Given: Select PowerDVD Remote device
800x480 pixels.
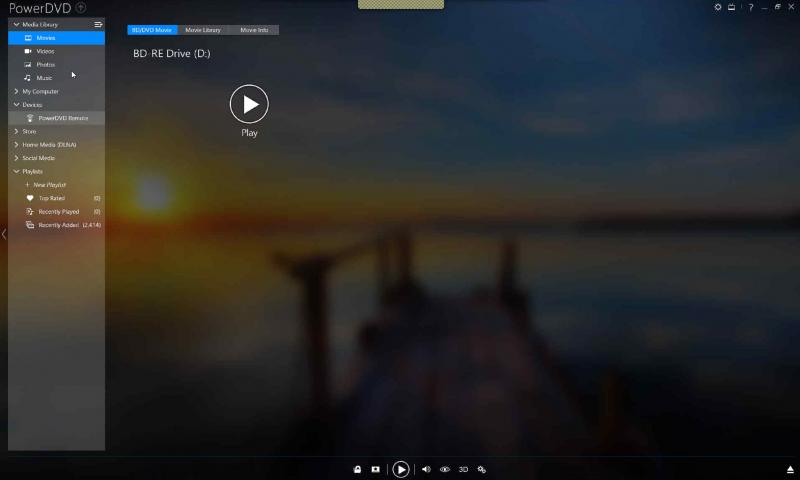Looking at the screenshot, I should pos(56,118).
